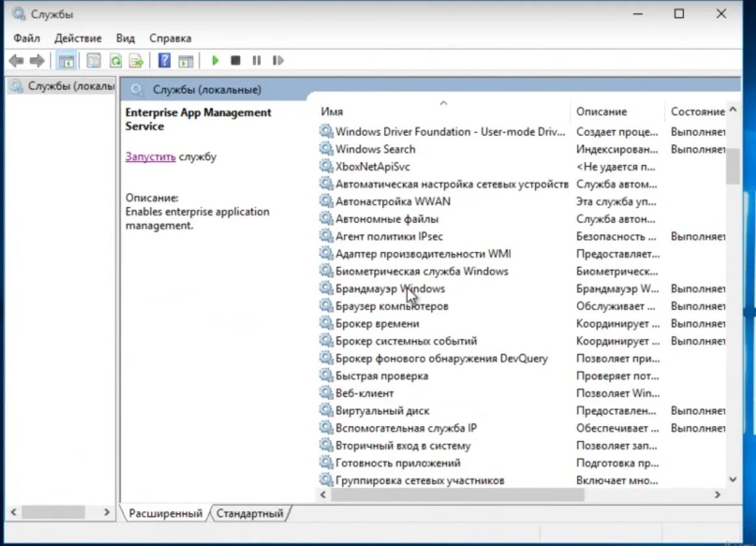Collapse the sorting arrow on Имя column
This screenshot has width=756, height=546.
pos(443,103)
